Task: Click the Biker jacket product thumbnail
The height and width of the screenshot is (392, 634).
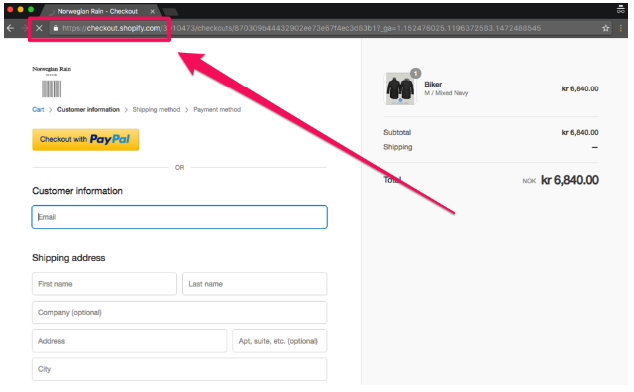Action: click(x=400, y=89)
